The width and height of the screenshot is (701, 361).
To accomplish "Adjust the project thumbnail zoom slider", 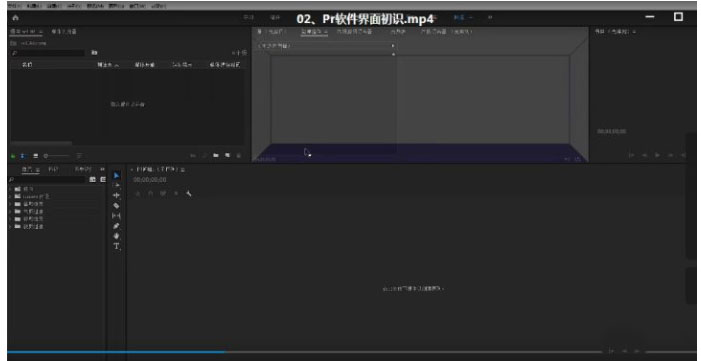I will tap(57, 156).
